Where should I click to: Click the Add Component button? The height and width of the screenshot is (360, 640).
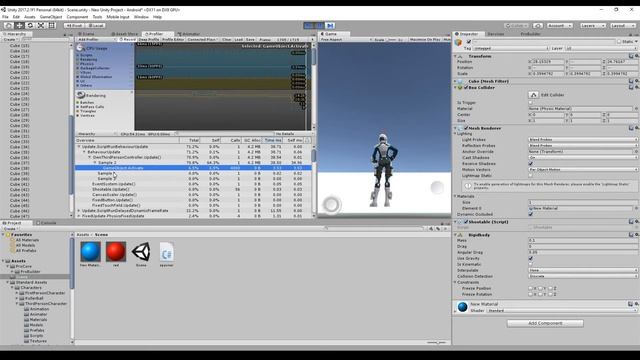545,323
